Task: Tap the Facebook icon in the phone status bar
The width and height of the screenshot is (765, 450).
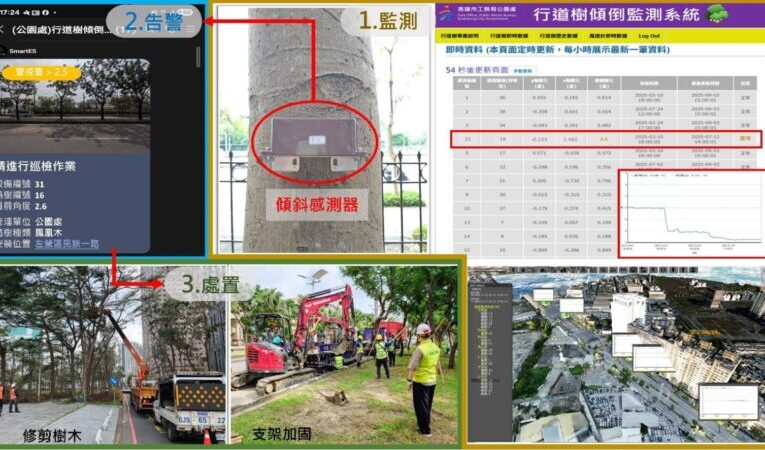Action: point(45,12)
